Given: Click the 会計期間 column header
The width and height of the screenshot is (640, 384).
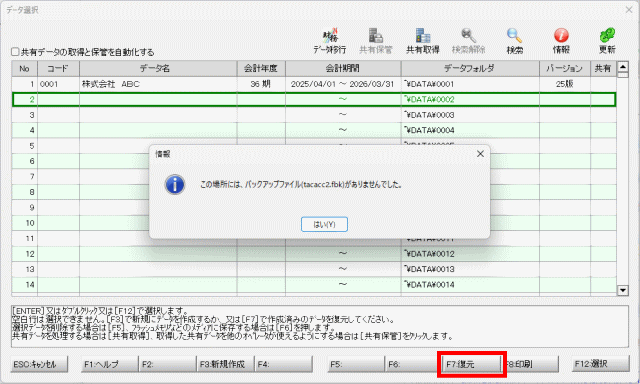Looking at the screenshot, I should [343, 69].
